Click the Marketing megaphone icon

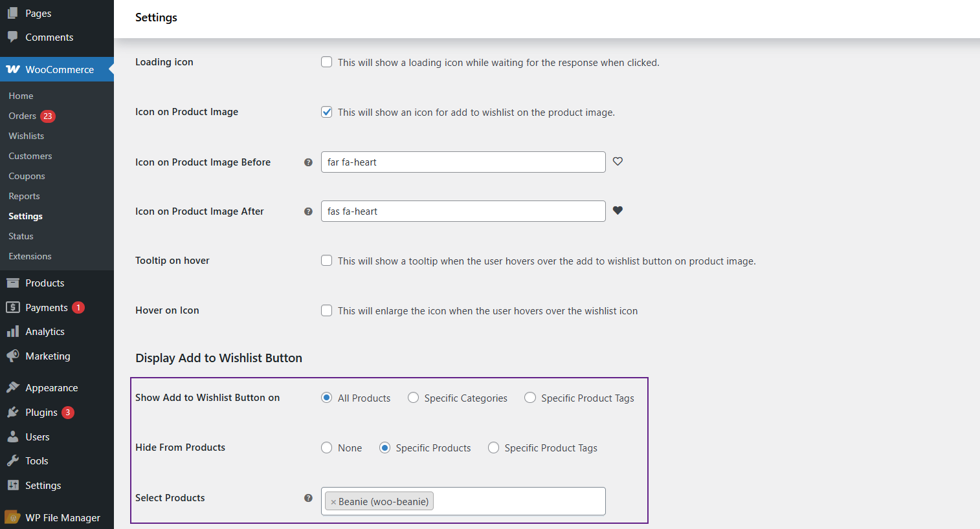point(12,356)
